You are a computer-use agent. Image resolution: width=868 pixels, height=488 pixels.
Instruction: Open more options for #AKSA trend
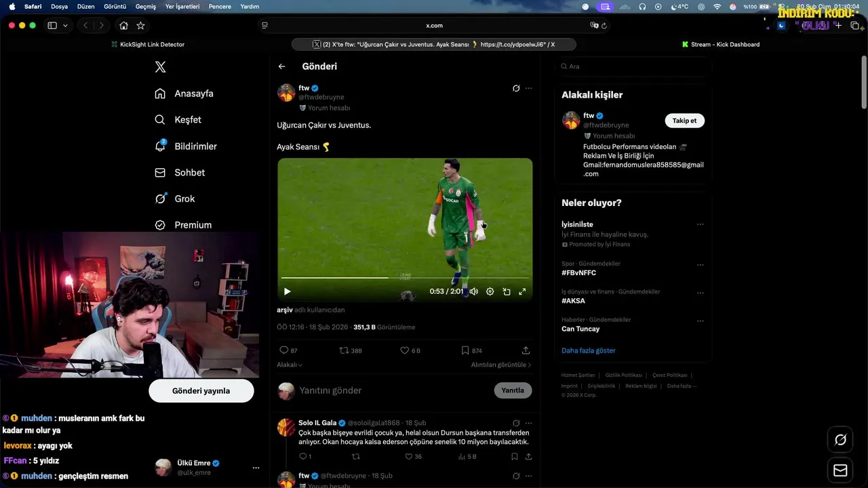[x=701, y=293]
